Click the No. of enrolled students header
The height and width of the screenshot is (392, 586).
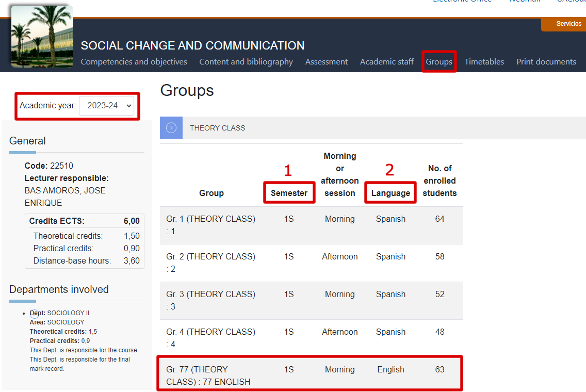point(440,181)
